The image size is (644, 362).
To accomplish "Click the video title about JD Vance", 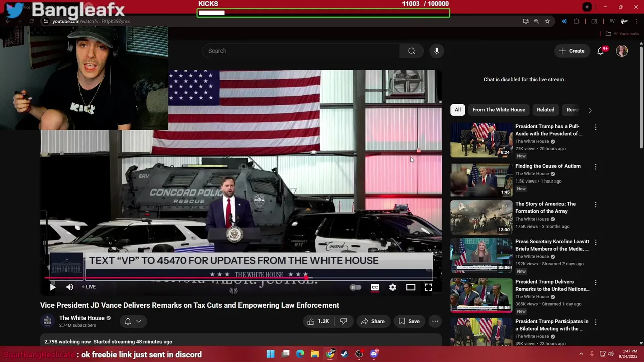I will point(190,305).
